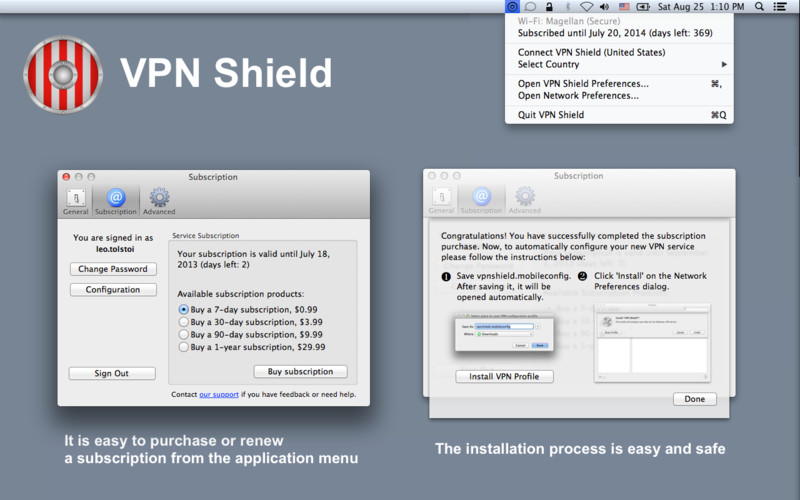
Task: Choose Connect VPN Shield (United States)
Action: point(619,52)
